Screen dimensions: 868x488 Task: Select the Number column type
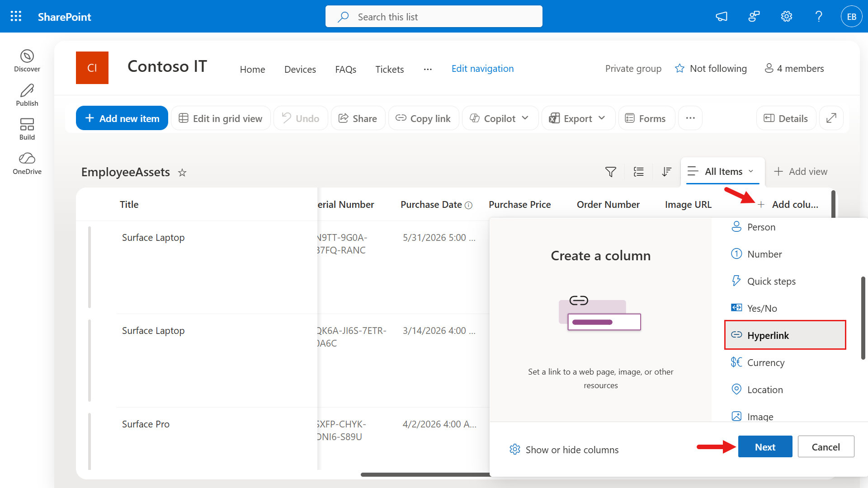point(785,254)
